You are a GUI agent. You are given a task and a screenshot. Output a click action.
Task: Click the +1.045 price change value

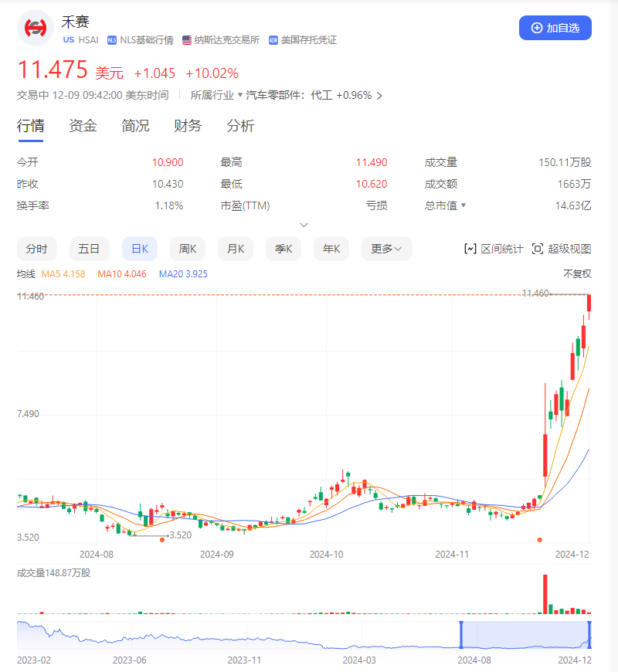pyautogui.click(x=154, y=73)
